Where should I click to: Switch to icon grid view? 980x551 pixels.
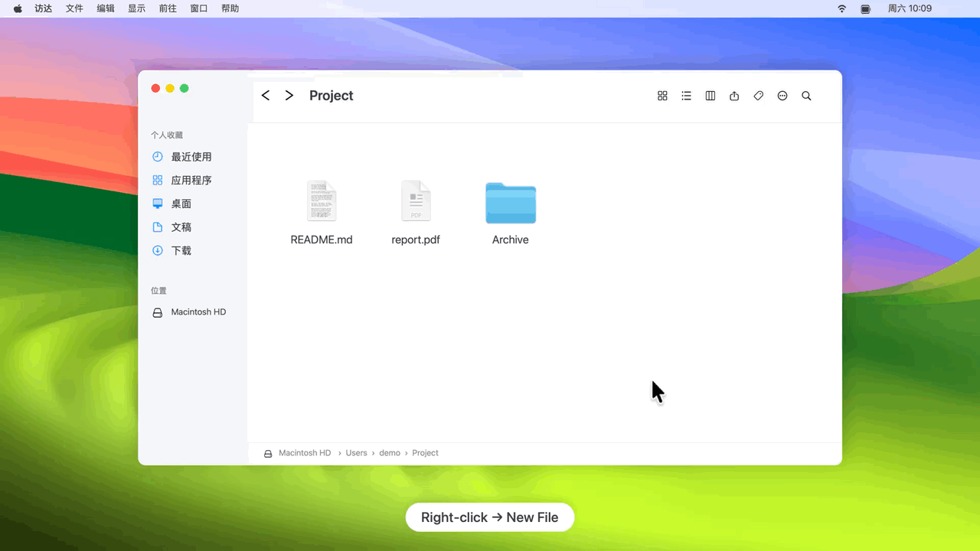662,96
